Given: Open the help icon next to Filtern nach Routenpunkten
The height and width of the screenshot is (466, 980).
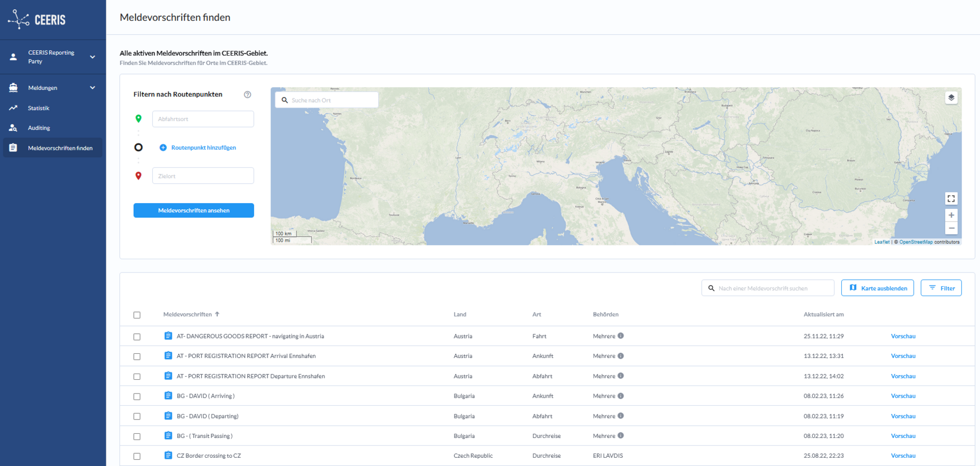Looking at the screenshot, I should click(248, 94).
